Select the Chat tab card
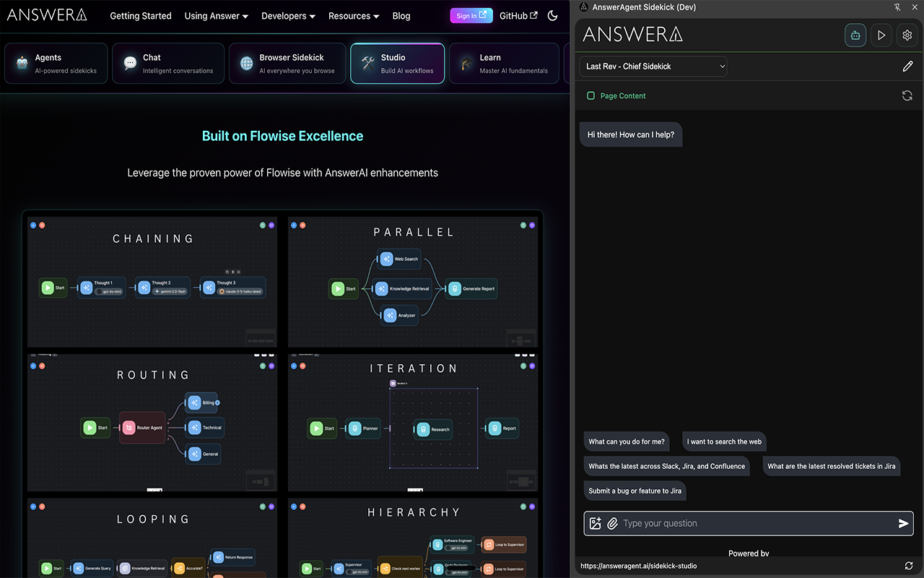The height and width of the screenshot is (578, 924). click(x=168, y=64)
